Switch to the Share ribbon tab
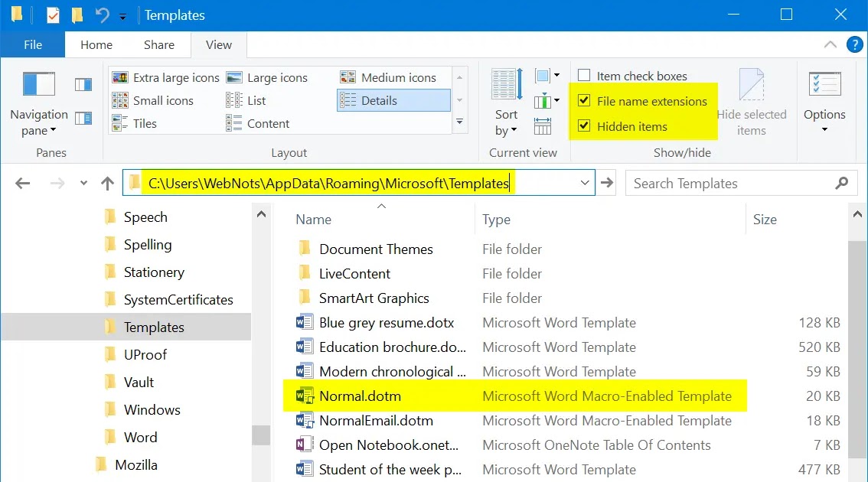 point(159,45)
